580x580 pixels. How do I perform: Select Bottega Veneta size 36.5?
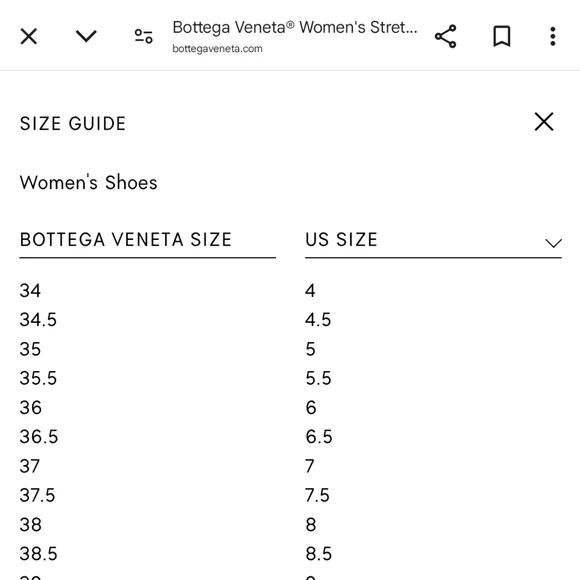tap(39, 437)
